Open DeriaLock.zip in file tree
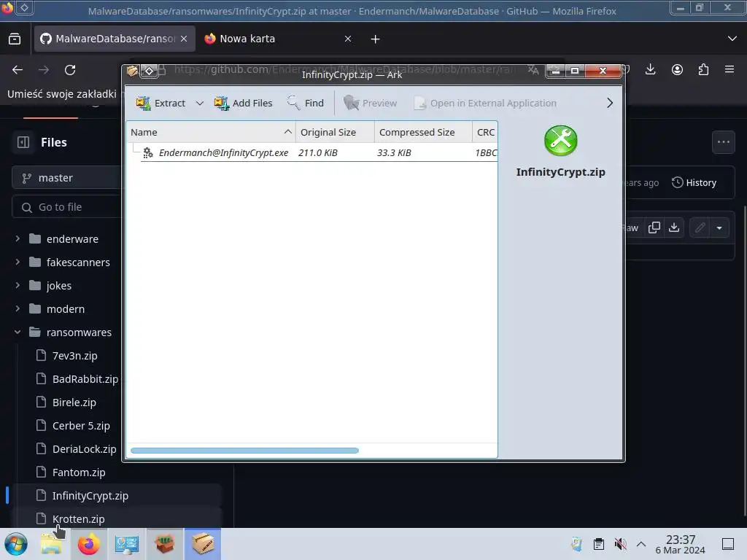Image resolution: width=747 pixels, height=560 pixels. (x=85, y=449)
